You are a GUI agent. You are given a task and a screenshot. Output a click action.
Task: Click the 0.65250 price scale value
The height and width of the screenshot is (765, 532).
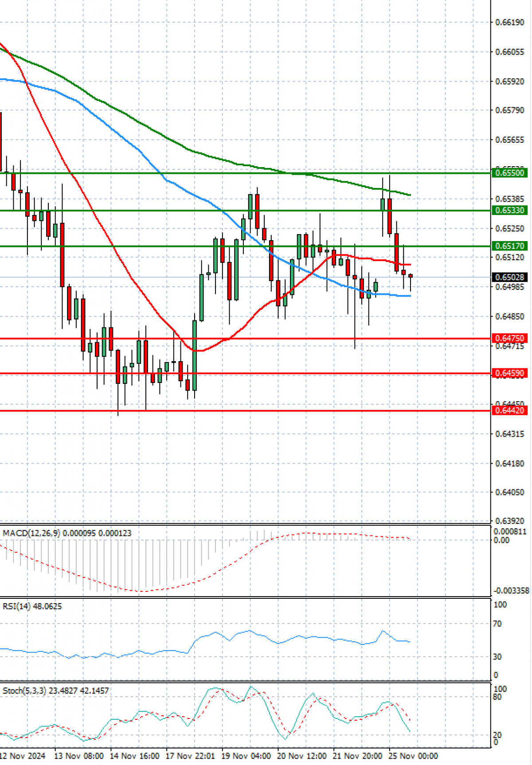pos(509,229)
